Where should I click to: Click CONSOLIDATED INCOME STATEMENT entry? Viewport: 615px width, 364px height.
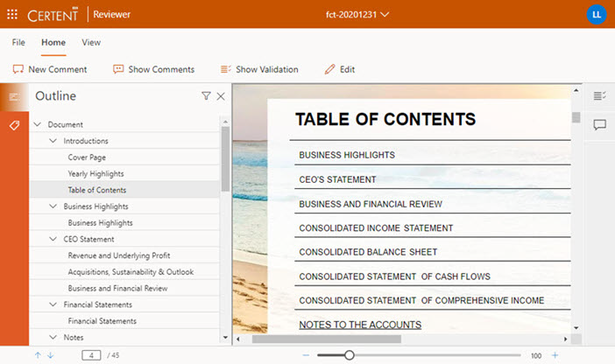tap(376, 228)
